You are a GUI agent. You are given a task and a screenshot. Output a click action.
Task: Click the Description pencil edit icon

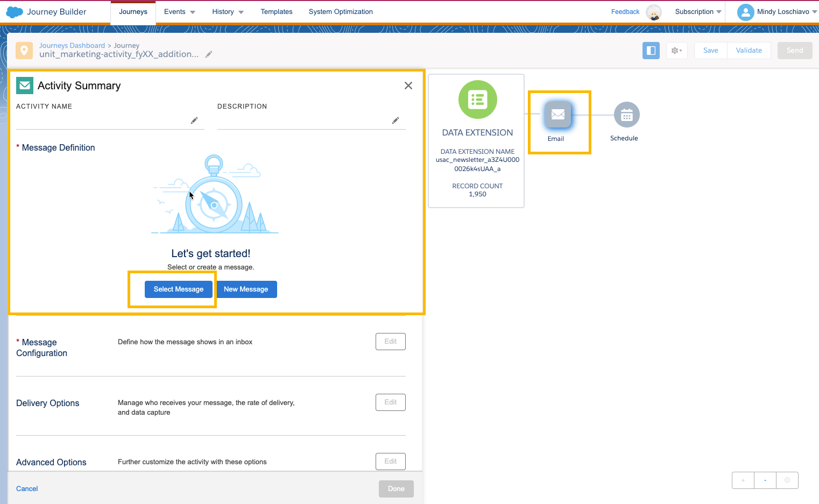click(x=396, y=120)
